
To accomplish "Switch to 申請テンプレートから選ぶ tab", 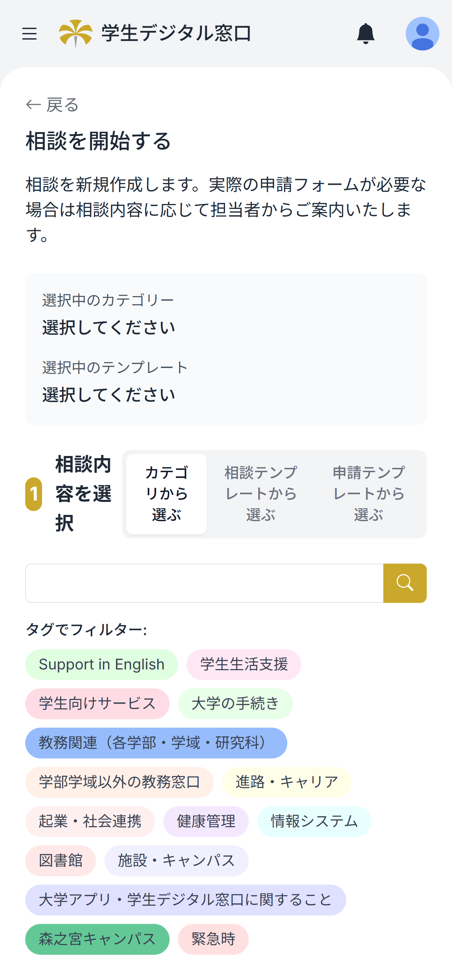I will pyautogui.click(x=368, y=494).
